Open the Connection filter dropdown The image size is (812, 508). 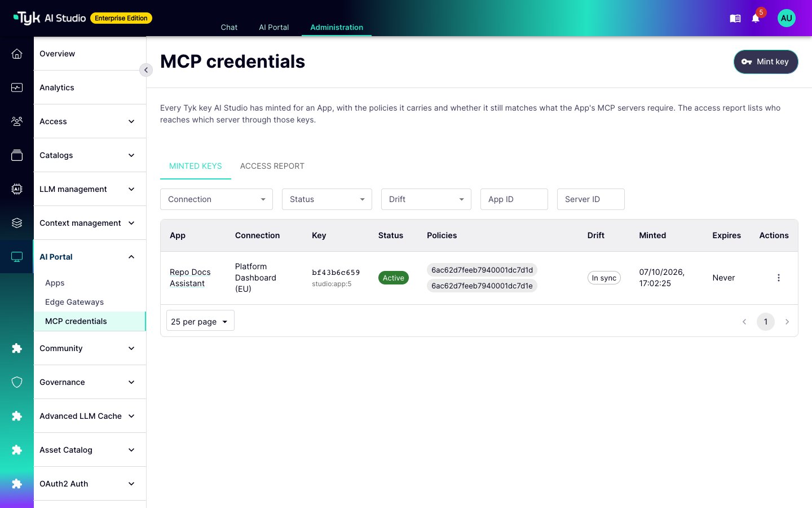pos(217,199)
